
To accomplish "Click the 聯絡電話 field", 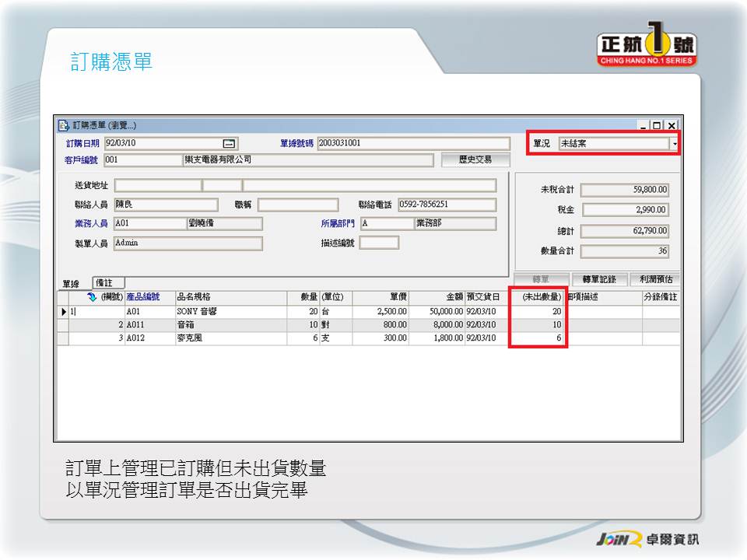I will [x=446, y=205].
